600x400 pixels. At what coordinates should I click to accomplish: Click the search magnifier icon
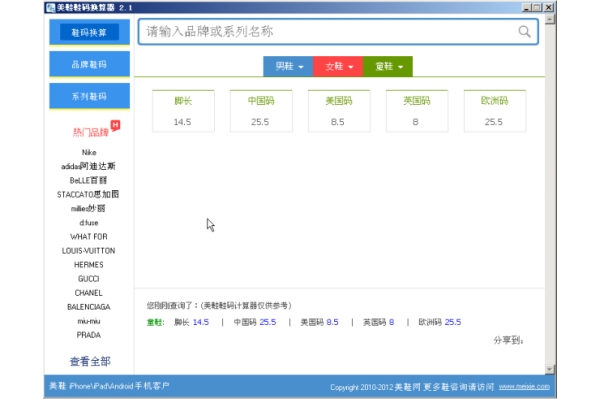[x=524, y=31]
